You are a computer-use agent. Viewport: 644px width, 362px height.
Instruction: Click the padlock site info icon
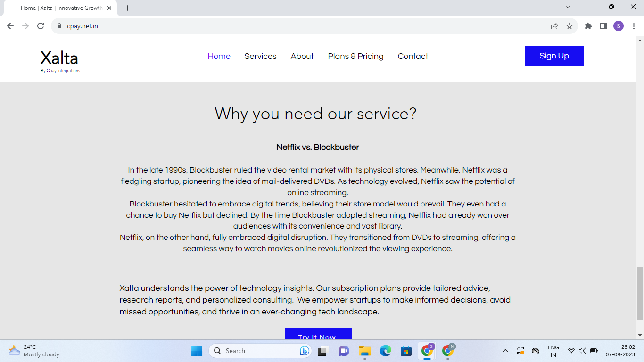(59, 26)
